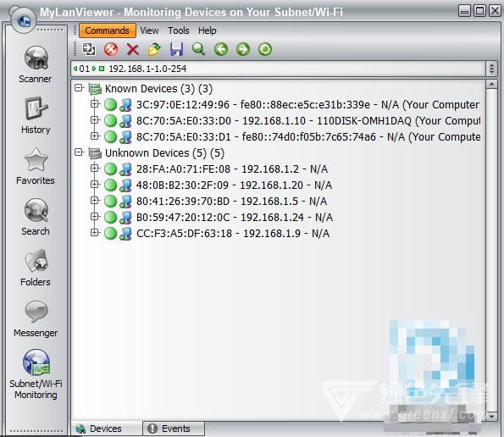
Task: Open the History sidebar panel
Action: pos(36,115)
